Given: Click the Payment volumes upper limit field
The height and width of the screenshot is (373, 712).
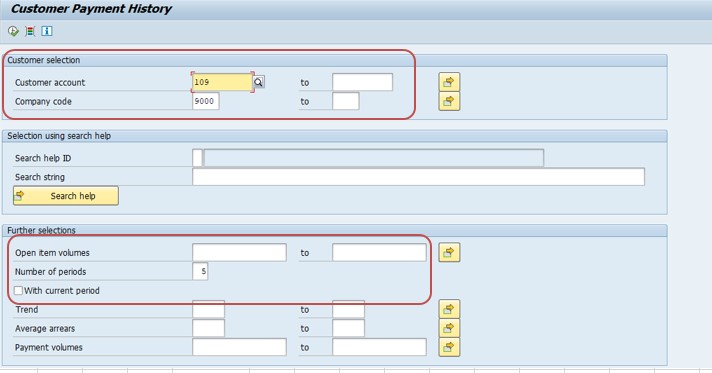Looking at the screenshot, I should 379,347.
